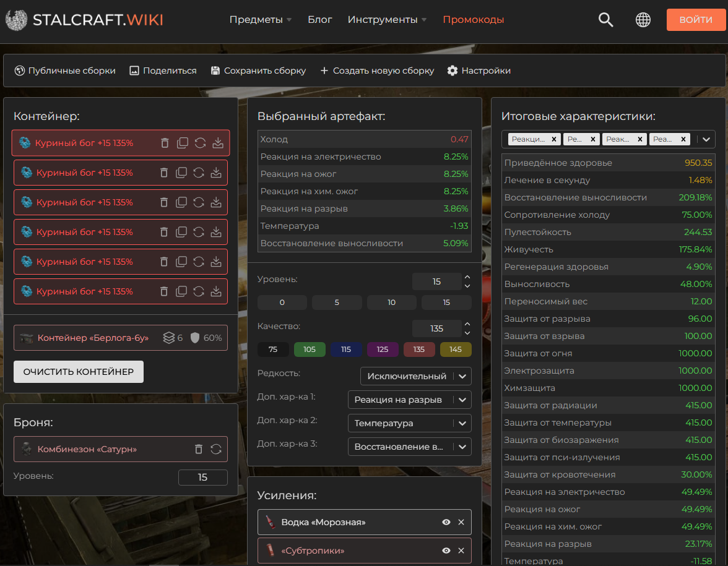Click the Приведённое здоровье stat row
728x566 pixels.
(608, 163)
